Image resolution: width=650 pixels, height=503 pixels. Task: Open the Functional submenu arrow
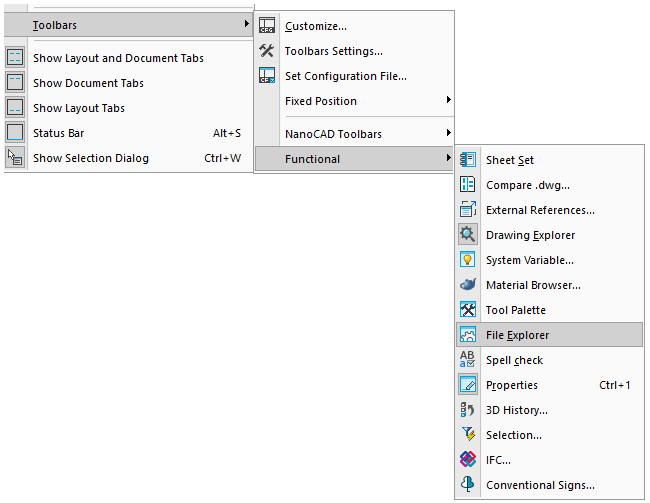pyautogui.click(x=448, y=159)
